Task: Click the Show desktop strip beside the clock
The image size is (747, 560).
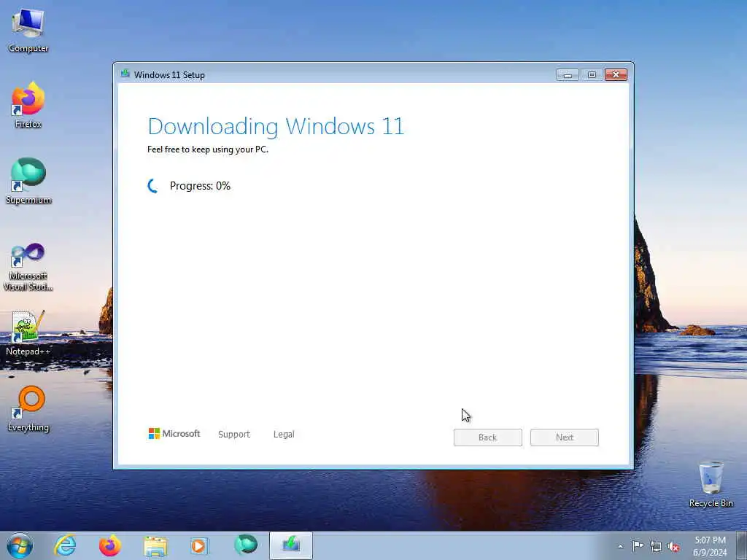Action: (x=741, y=545)
